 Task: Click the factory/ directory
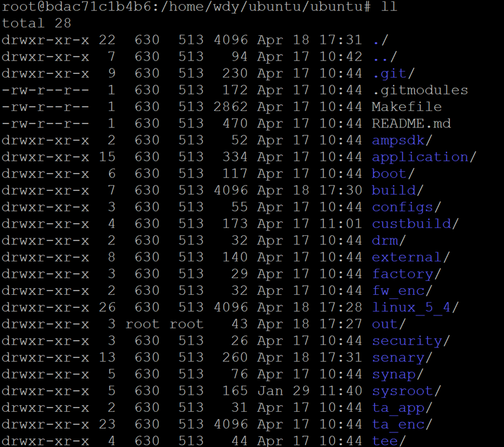406,274
